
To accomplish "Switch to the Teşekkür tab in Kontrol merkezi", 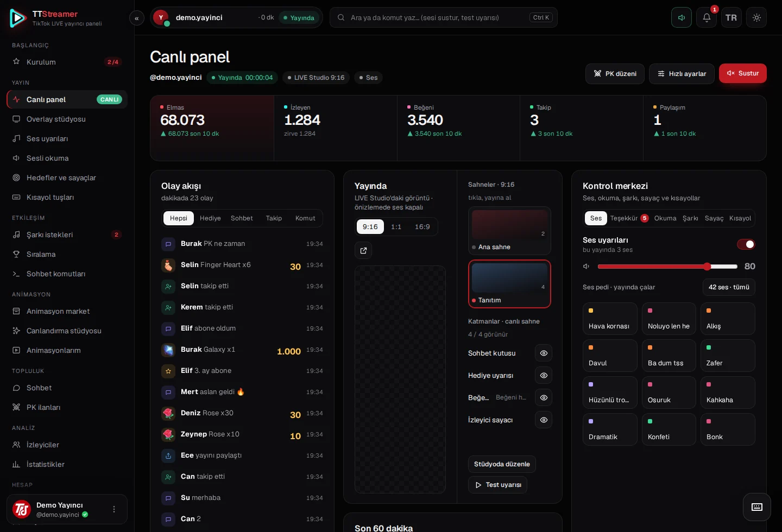I will point(629,218).
